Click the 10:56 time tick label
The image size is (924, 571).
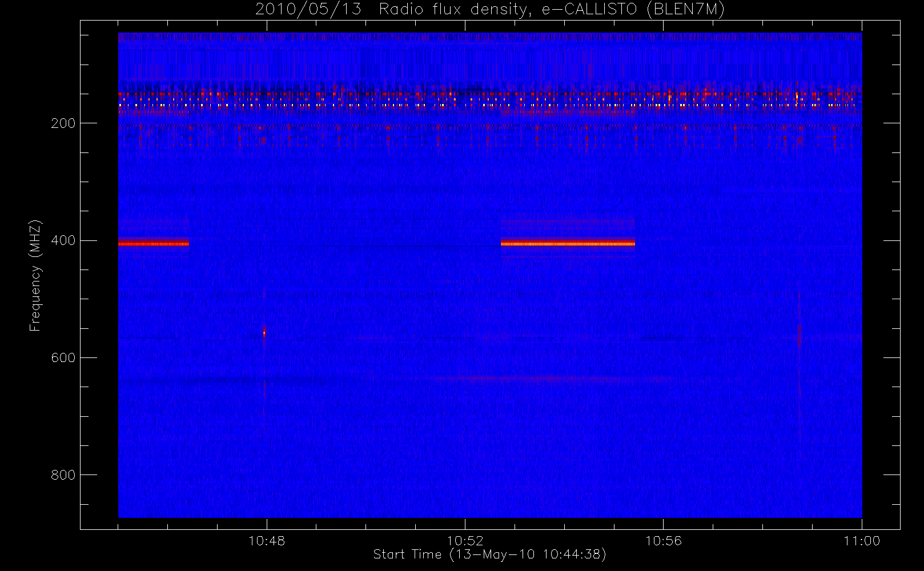pos(664,541)
